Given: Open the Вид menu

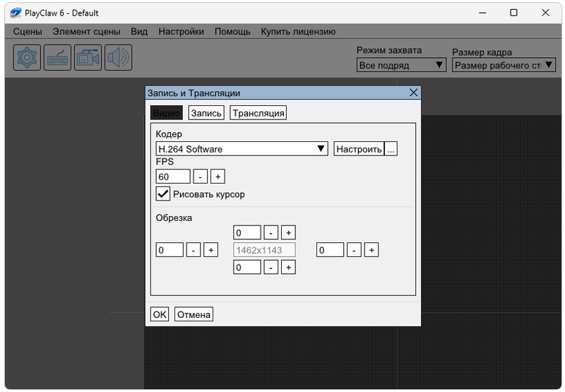Looking at the screenshot, I should pyautogui.click(x=139, y=32).
